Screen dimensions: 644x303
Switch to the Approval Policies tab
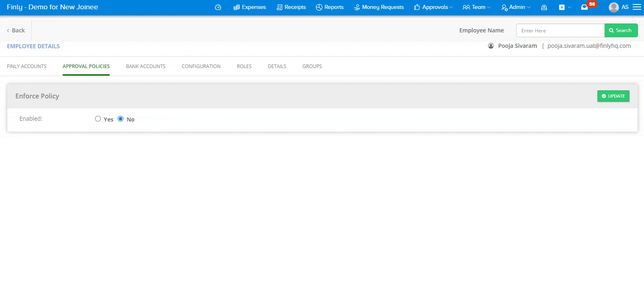[x=86, y=66]
